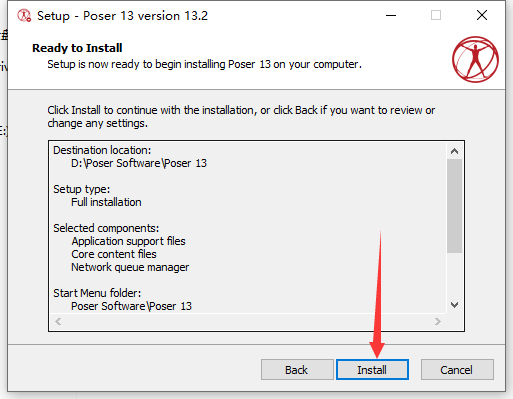Abort setup with the Cancel button
The height and width of the screenshot is (399, 513).
pos(457,370)
